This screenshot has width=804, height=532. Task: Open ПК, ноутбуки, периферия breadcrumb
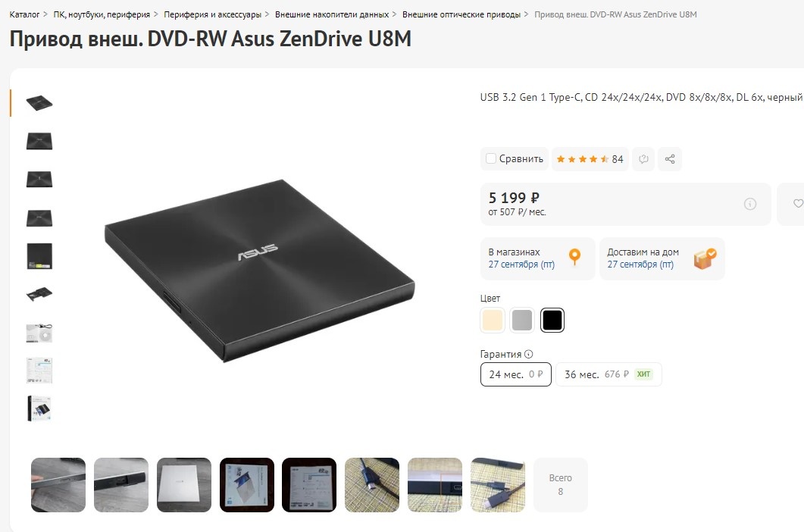102,14
